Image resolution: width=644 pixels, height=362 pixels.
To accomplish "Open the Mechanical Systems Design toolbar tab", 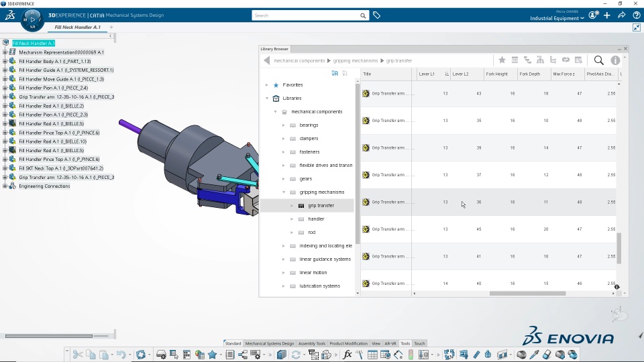I will click(270, 343).
